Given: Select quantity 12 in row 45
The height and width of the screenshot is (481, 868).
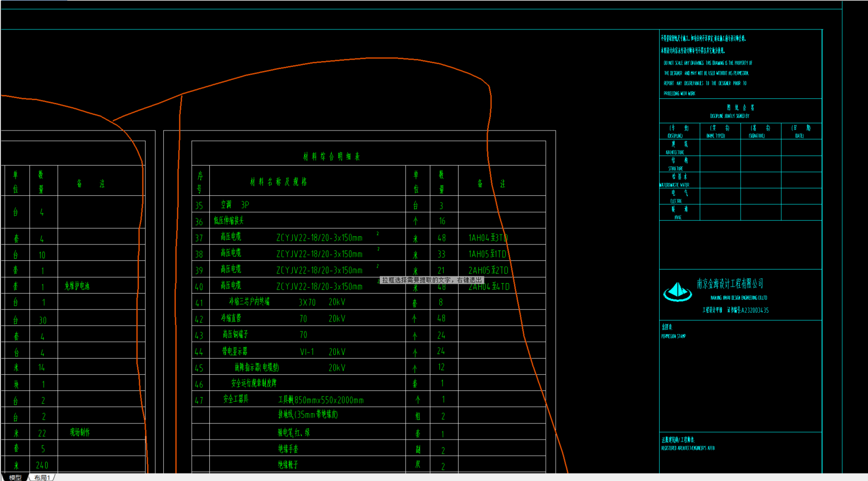Looking at the screenshot, I should coord(441,367).
